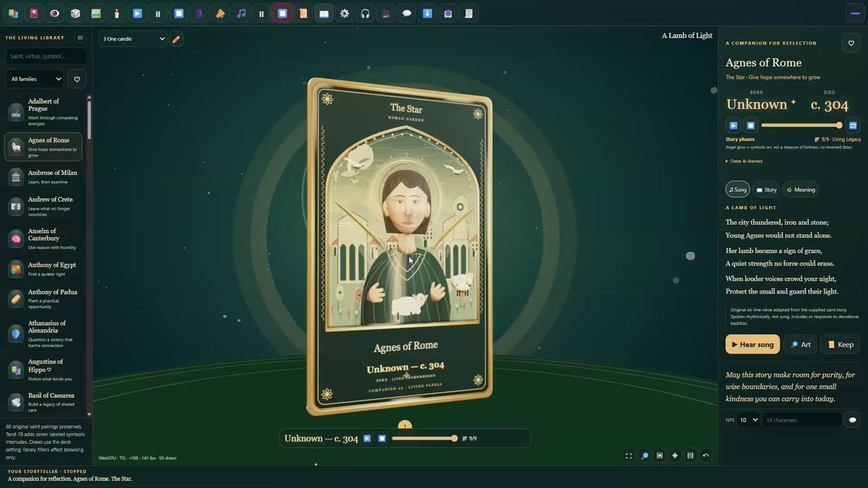This screenshot has height=488, width=868.
Task: Toggle the favorites heart filter in library
Action: (77, 79)
